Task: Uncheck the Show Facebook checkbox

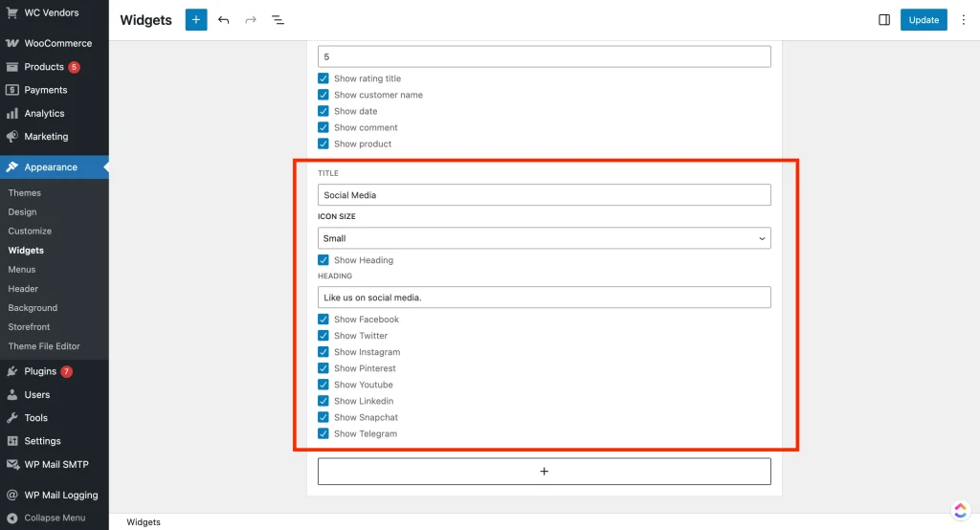Action: coord(323,320)
